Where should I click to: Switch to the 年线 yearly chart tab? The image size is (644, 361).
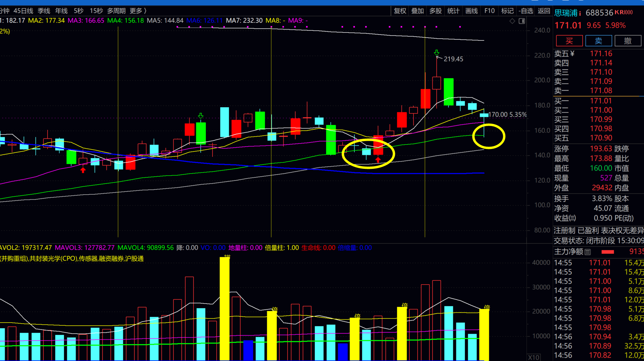click(x=62, y=11)
